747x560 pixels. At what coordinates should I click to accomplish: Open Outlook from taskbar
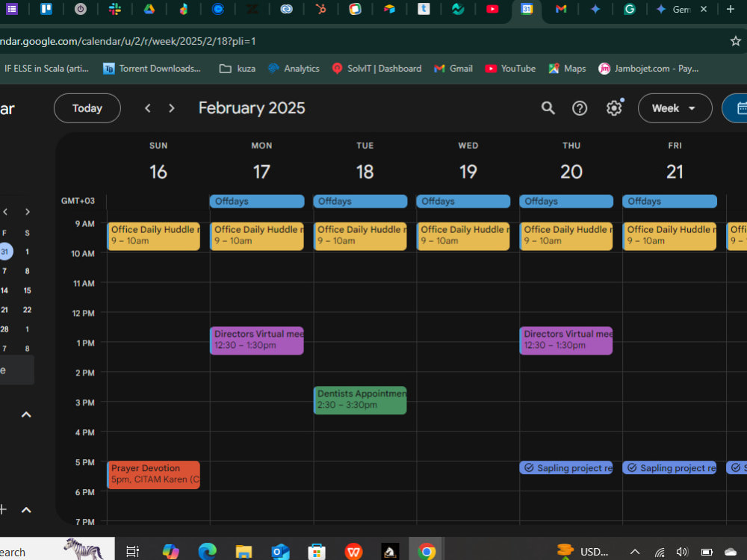[281, 552]
